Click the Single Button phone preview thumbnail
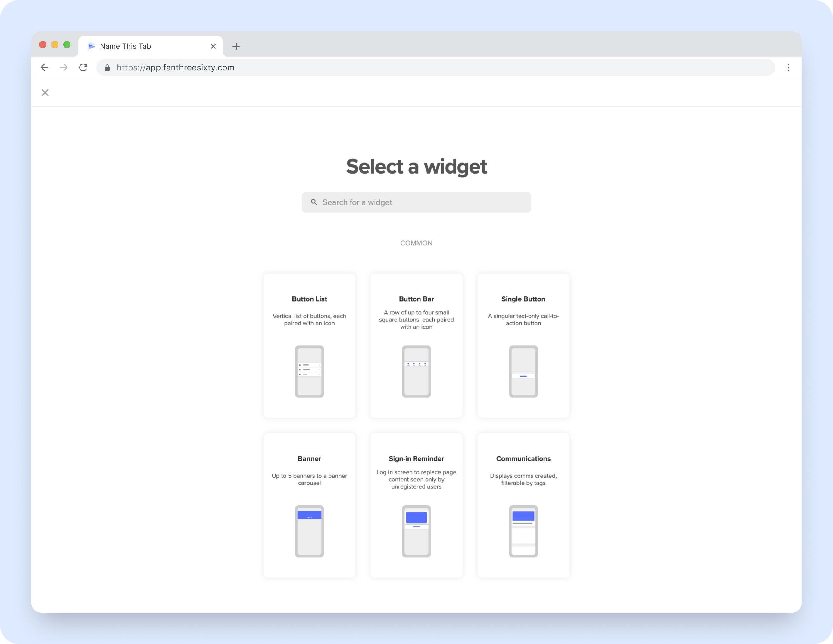The height and width of the screenshot is (644, 833). tap(523, 372)
